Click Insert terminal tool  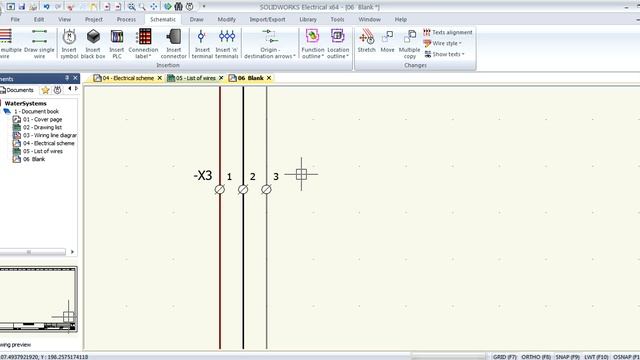(202, 44)
